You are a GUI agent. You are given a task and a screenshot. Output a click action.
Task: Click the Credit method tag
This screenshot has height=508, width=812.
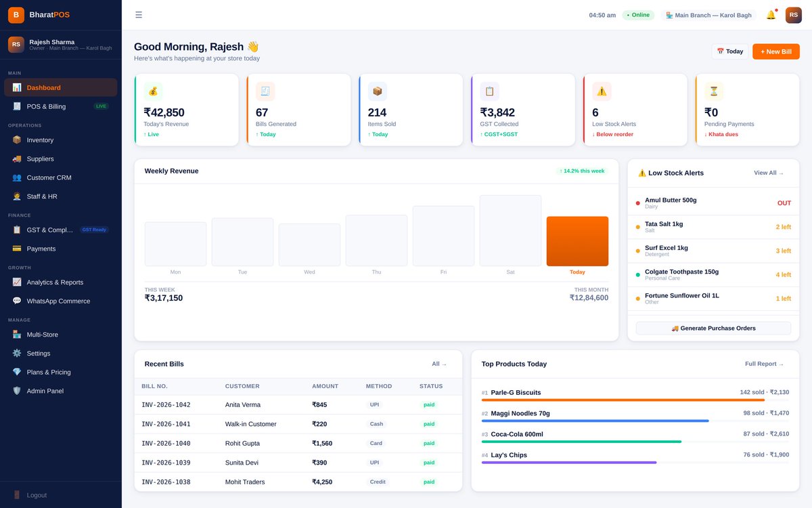click(378, 482)
